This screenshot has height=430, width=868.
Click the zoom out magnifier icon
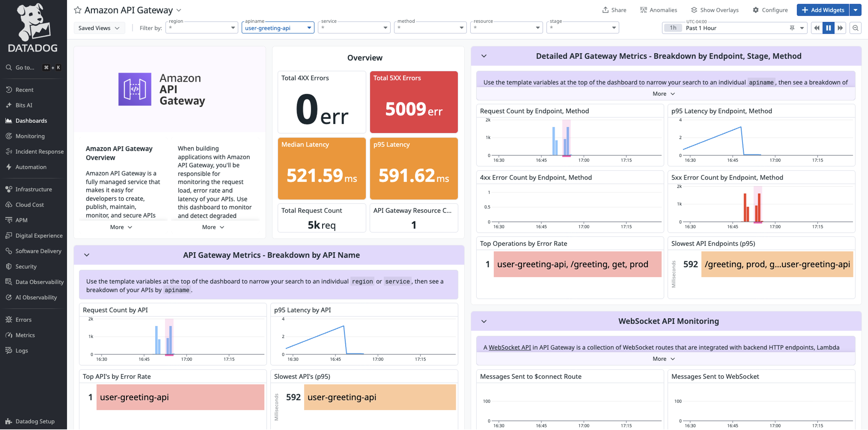855,28
